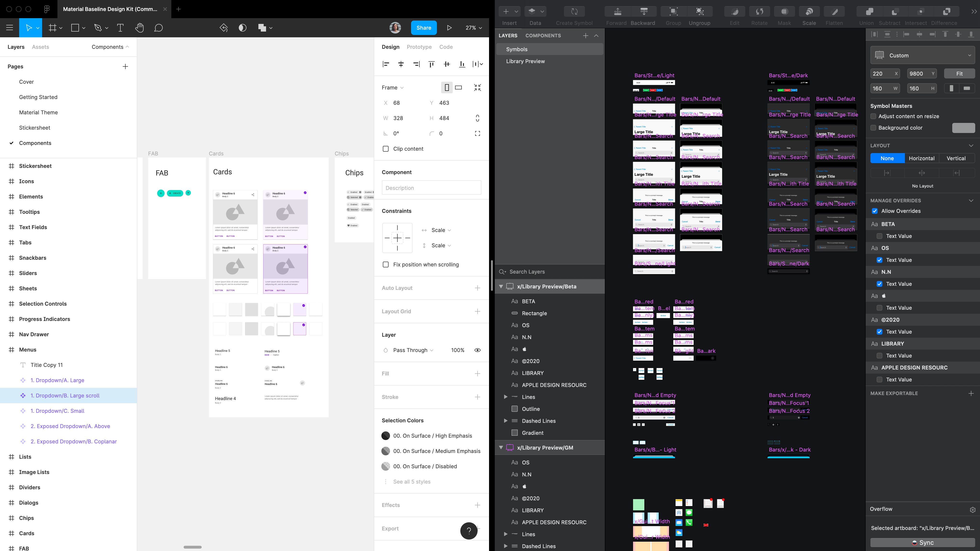Open the Figma main hamburger menu

(10, 28)
